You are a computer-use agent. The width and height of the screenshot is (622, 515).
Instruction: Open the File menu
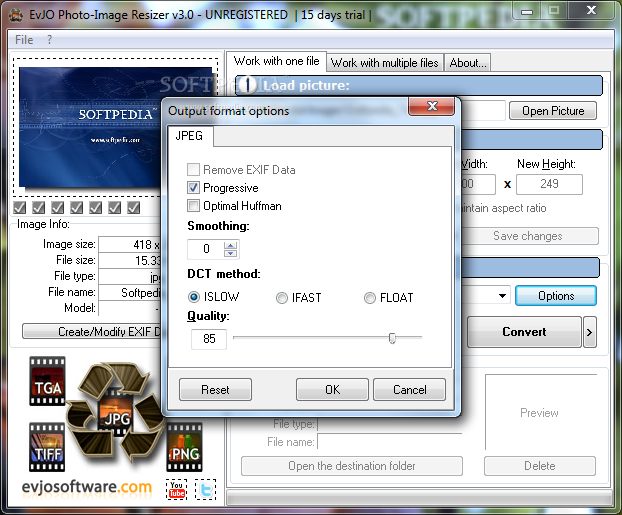point(24,40)
